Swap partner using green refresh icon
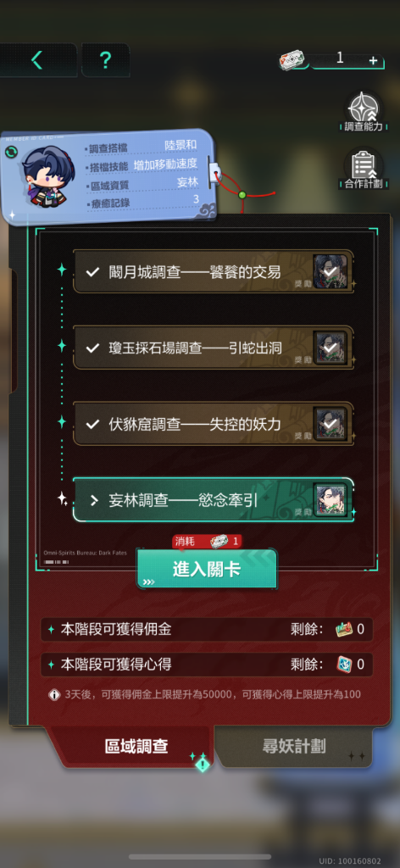 tap(11, 152)
